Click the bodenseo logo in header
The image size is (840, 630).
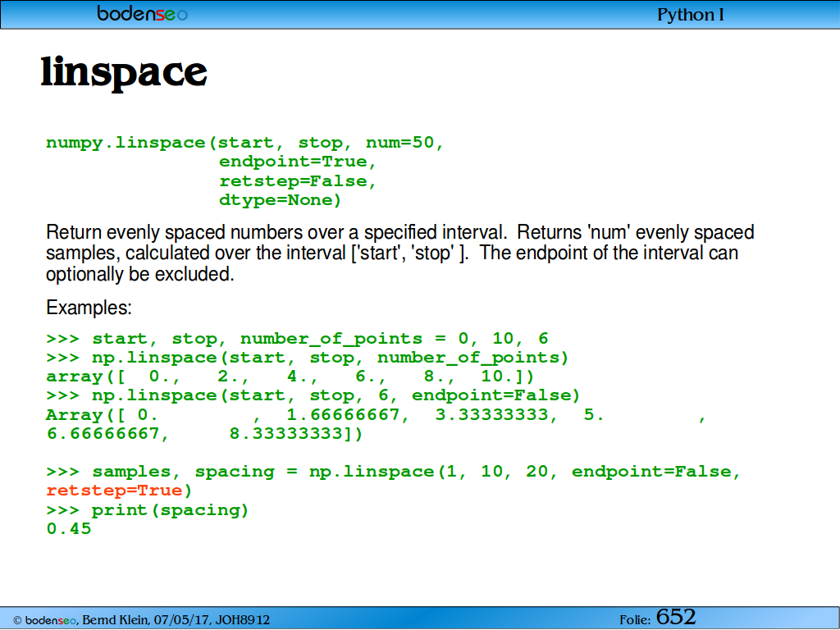[142, 13]
